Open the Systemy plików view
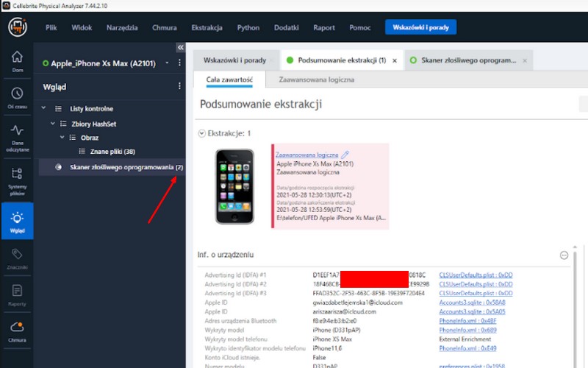The image size is (588, 368). tap(17, 182)
